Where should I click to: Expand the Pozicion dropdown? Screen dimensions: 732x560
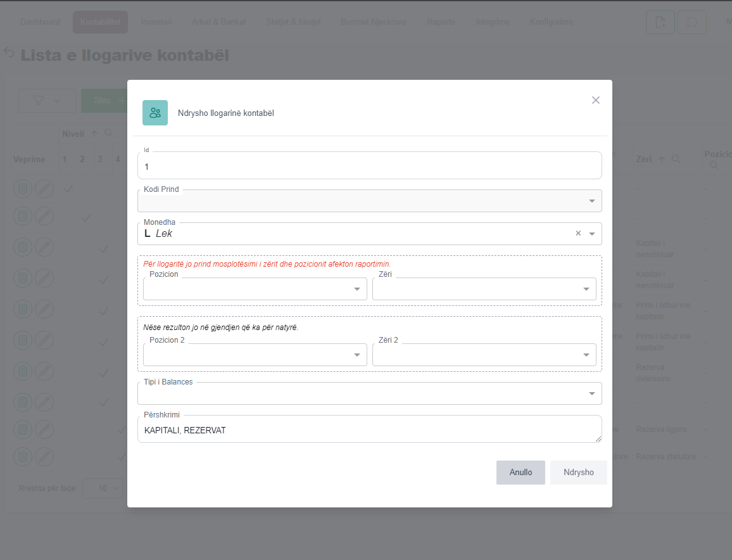pyautogui.click(x=357, y=289)
